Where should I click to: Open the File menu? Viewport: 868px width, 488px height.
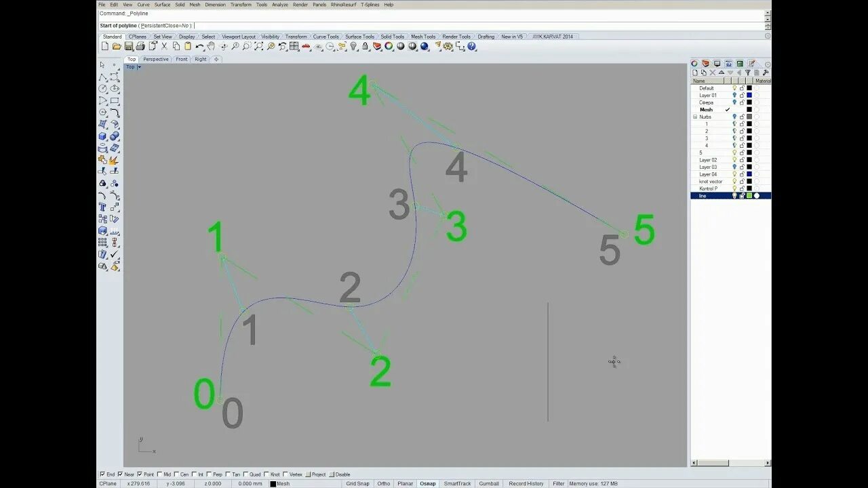click(102, 5)
